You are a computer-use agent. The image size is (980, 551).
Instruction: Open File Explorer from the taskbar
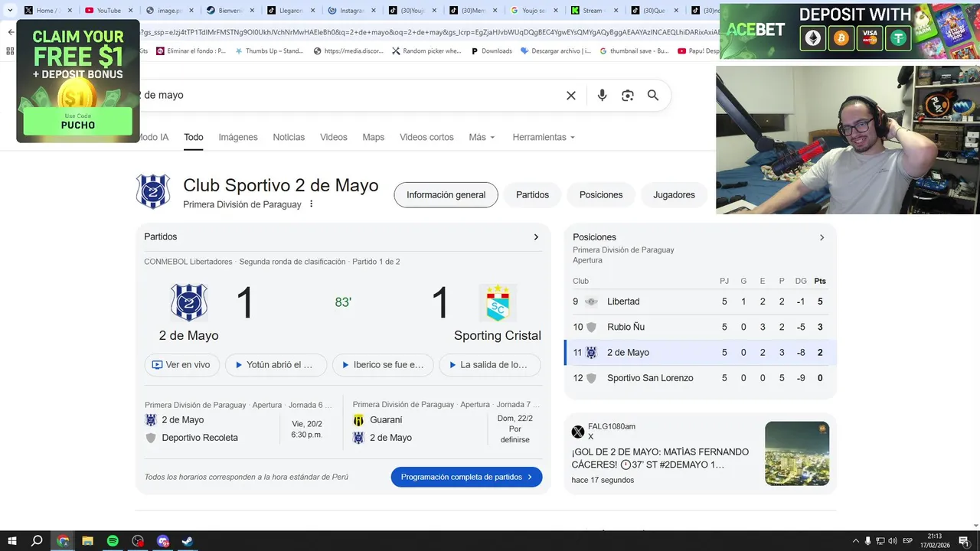coord(87,541)
